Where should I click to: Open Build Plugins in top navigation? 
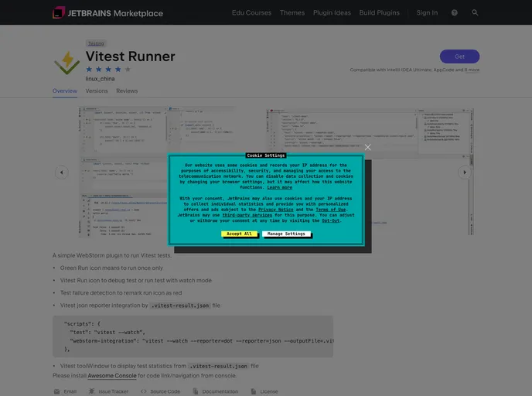(380, 13)
